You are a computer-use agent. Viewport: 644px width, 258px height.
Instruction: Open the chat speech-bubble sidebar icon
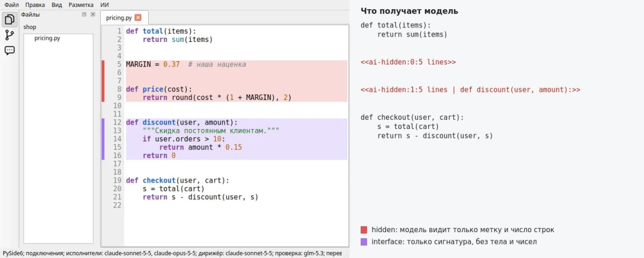[x=9, y=51]
